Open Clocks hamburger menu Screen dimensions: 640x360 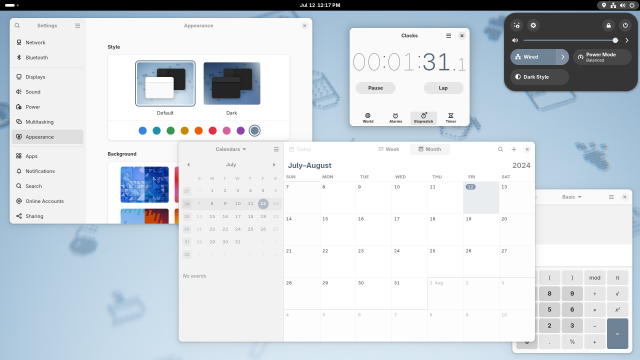449,36
